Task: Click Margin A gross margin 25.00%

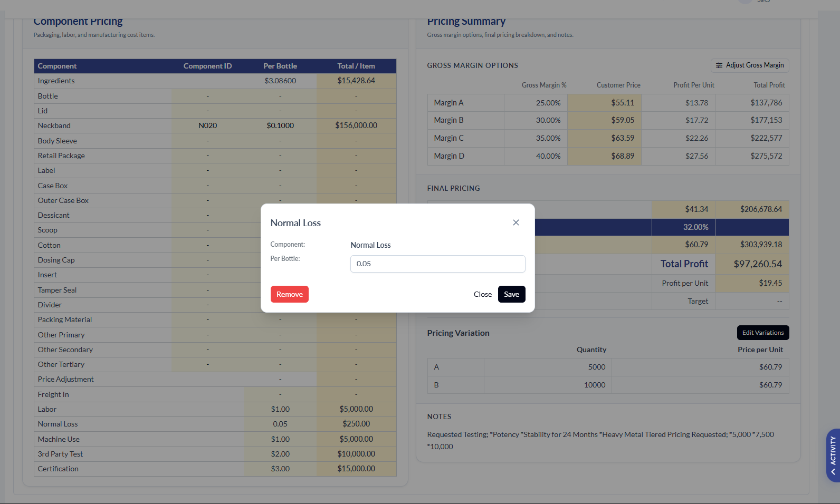Action: [x=548, y=103]
